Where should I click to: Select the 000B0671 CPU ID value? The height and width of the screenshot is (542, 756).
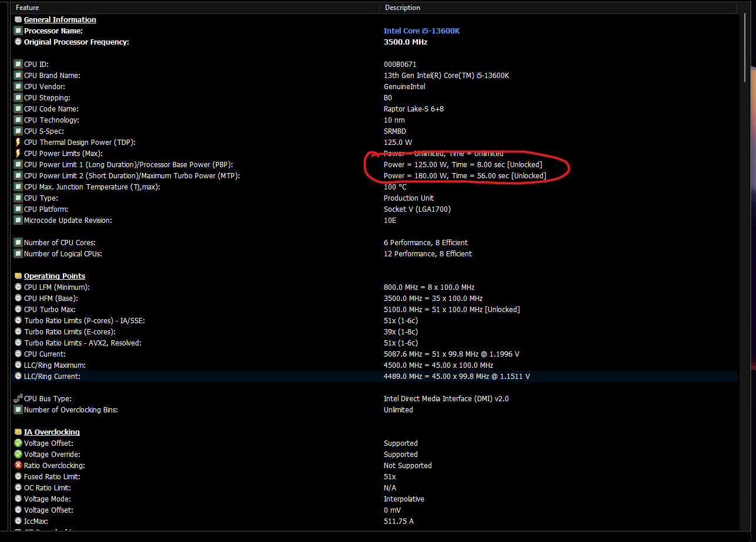click(x=400, y=65)
